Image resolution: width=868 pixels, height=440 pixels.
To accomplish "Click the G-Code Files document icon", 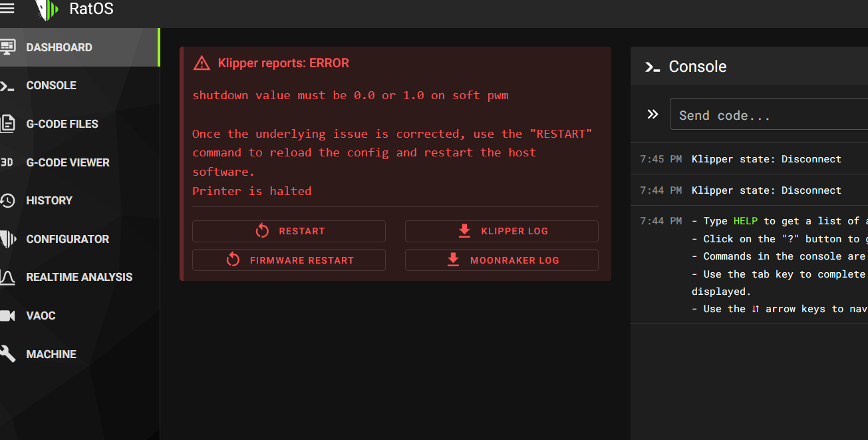I will point(7,124).
